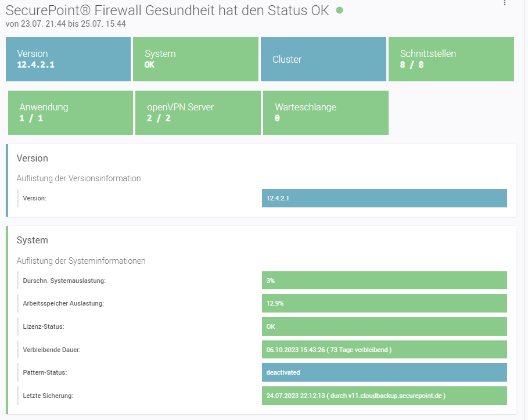Screen dimensions: 528x420
Task: Open the Cluster tile
Action: [323, 59]
